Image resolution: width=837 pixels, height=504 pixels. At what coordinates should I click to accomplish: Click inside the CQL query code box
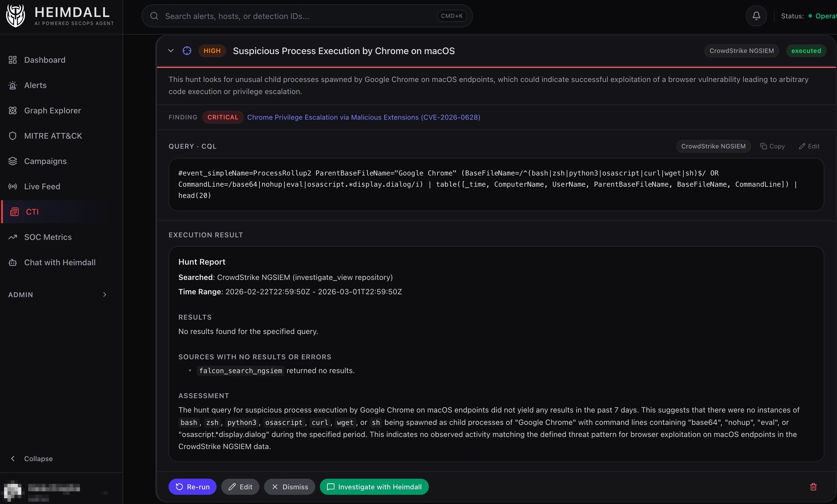[x=496, y=184]
